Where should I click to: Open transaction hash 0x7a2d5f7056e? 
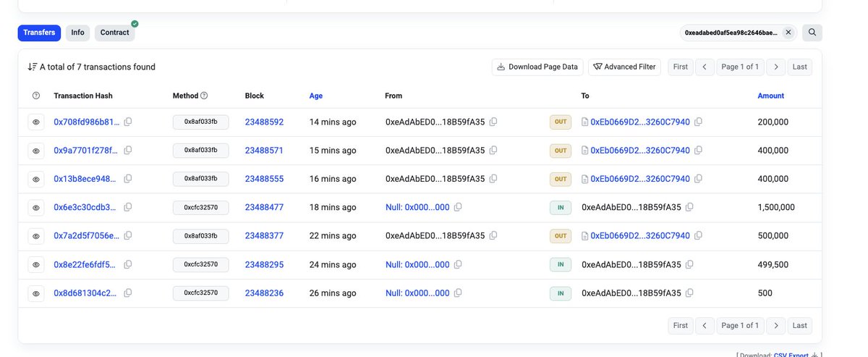tap(87, 236)
